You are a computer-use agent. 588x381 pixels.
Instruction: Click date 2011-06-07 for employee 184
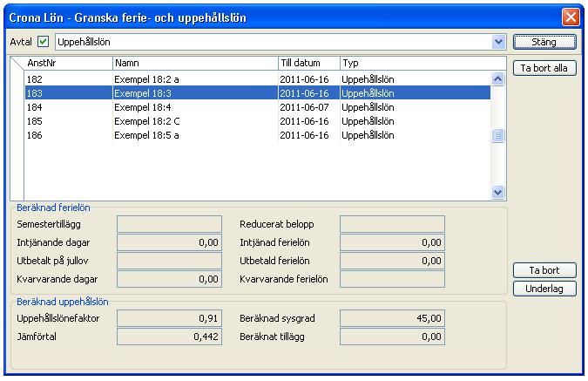[x=304, y=107]
